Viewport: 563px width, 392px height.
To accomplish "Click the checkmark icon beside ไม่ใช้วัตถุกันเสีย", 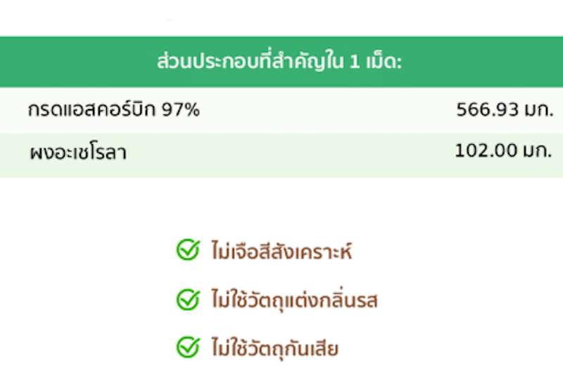I will coord(188,347).
